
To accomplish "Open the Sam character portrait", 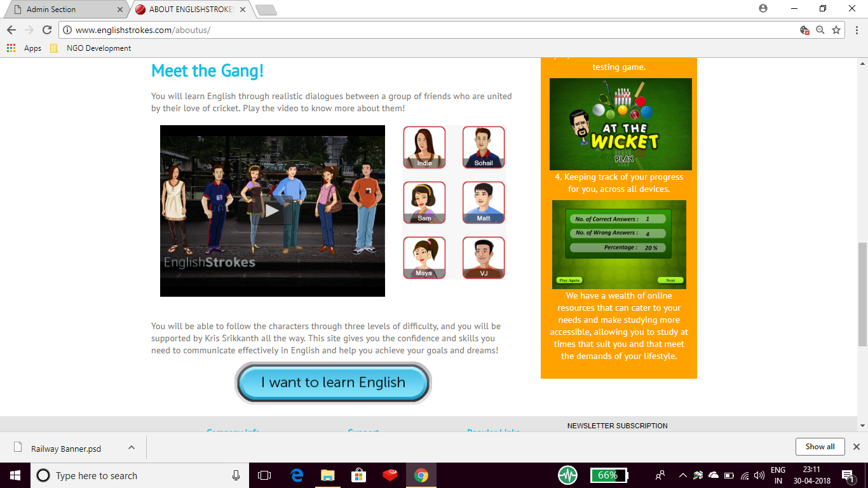I will (x=424, y=203).
